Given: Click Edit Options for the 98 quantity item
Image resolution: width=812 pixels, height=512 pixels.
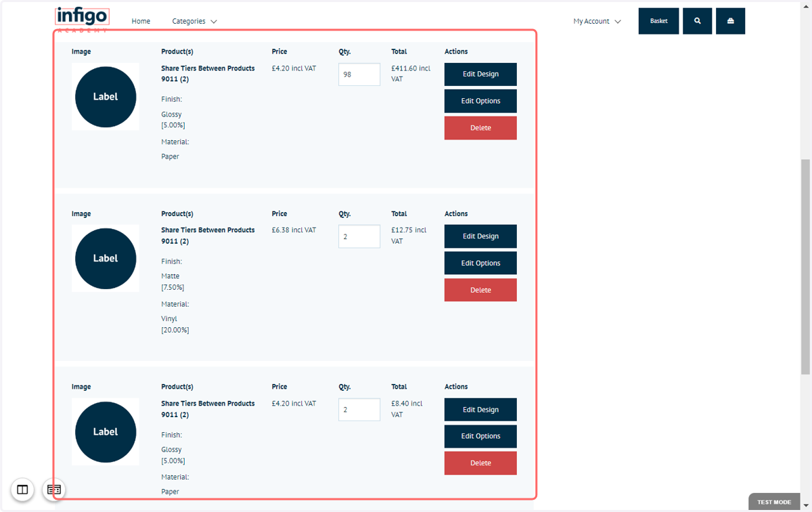Looking at the screenshot, I should (x=480, y=101).
